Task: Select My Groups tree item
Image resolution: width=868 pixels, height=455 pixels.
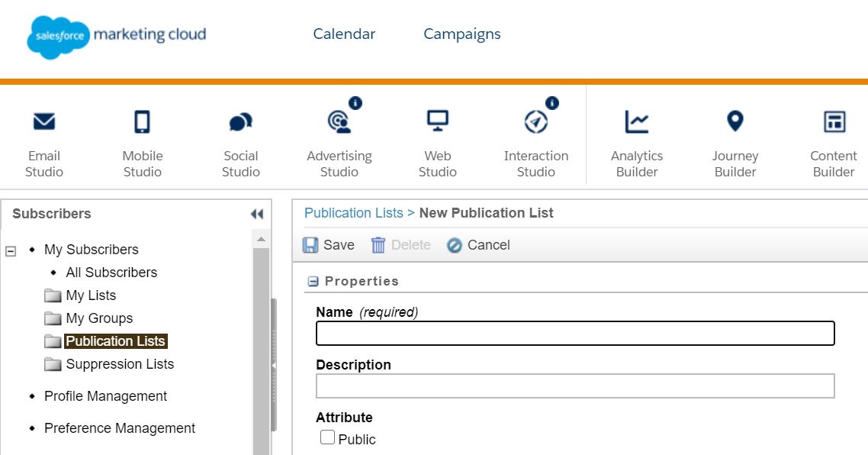Action: (99, 318)
